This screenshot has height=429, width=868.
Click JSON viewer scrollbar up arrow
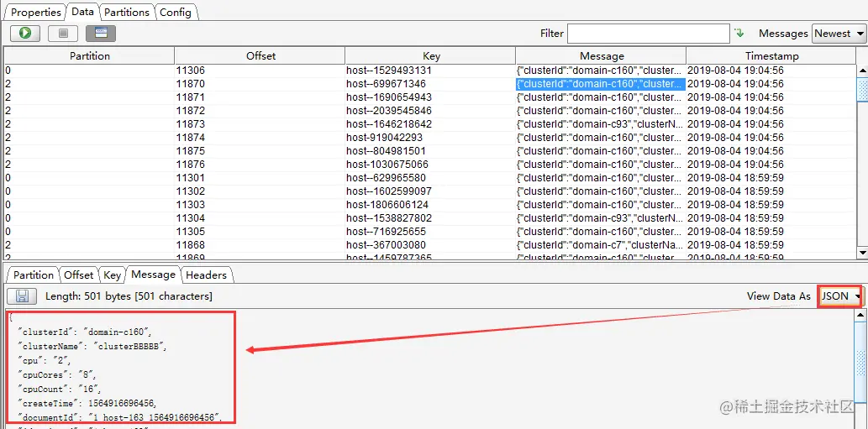pyautogui.click(x=860, y=315)
